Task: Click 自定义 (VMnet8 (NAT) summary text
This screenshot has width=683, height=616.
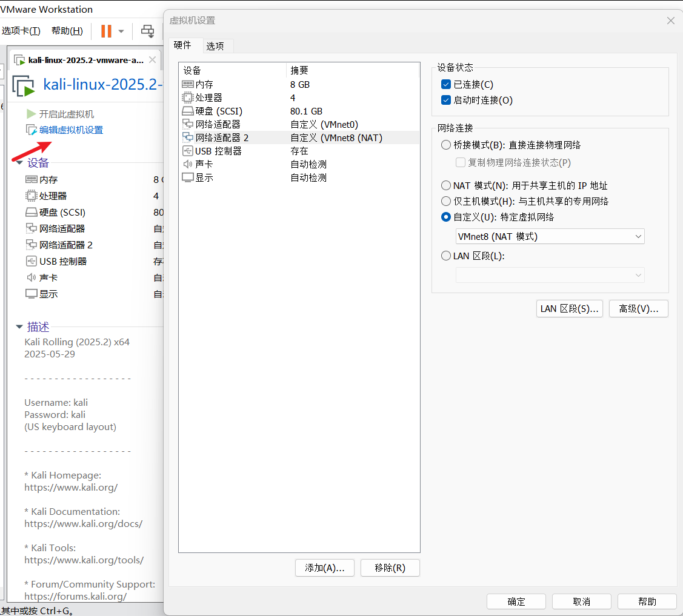Action: [336, 137]
